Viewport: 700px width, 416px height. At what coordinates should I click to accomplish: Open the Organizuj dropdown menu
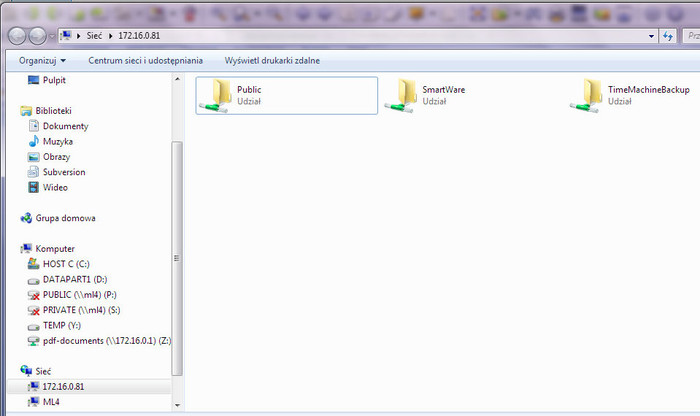[40, 61]
